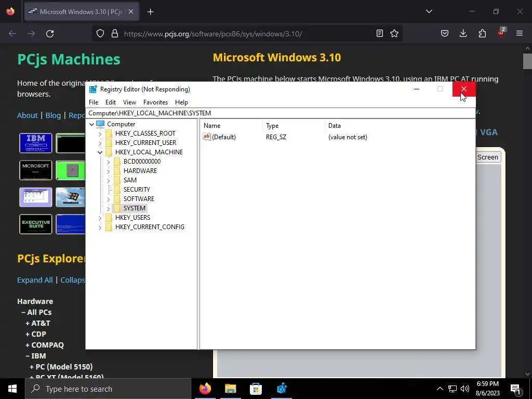Open the Windows Start menu

[12, 389]
